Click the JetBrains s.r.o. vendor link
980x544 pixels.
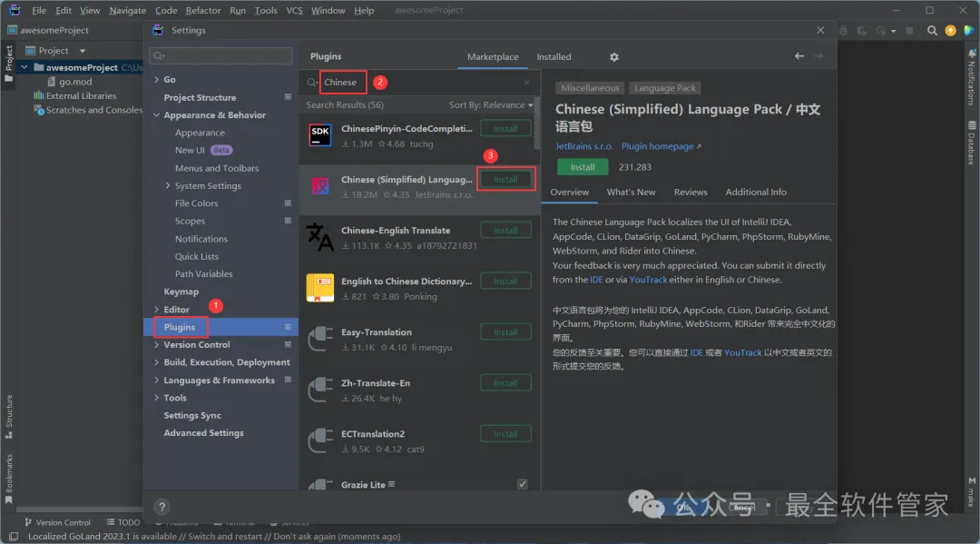coord(583,146)
